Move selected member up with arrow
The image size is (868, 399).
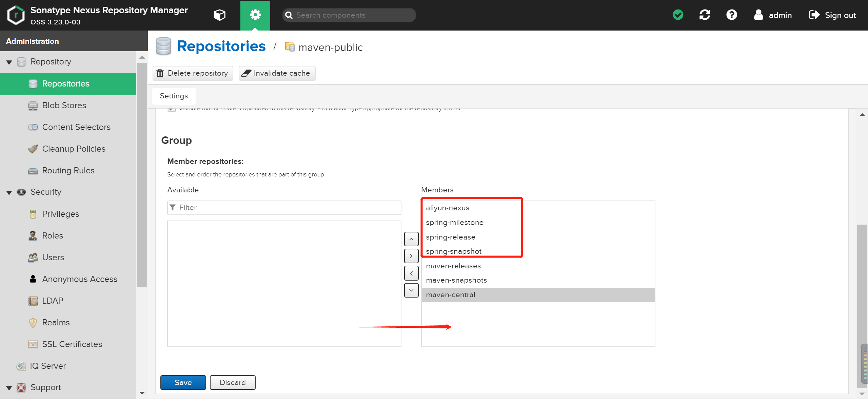click(411, 239)
